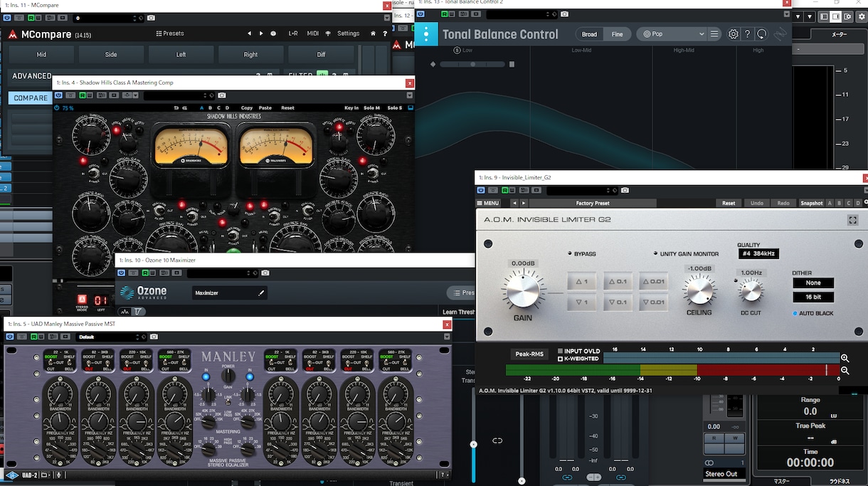Toggle Shadow Hills plugin power icon
The image size is (868, 486).
point(58,108)
